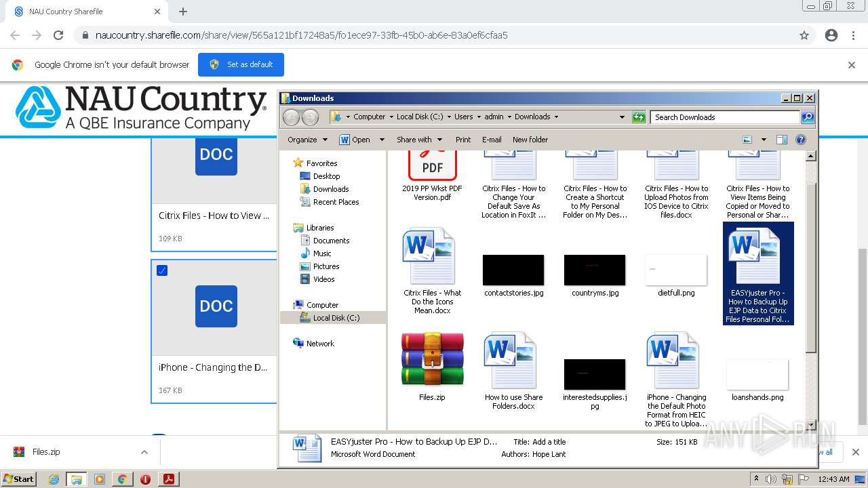Screen dimensions: 868x488
Task: Select Citrix Files - What Do the Icons Mean.docx
Action: point(432,272)
